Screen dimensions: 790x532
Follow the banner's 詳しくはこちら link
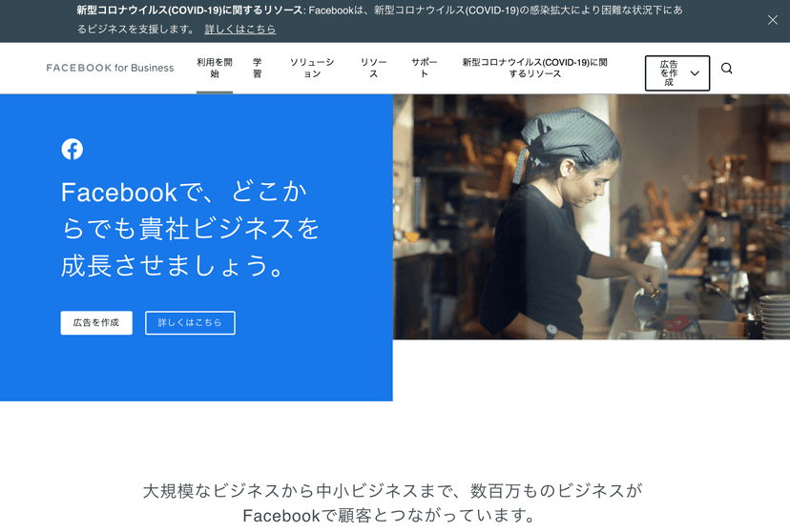point(240,30)
